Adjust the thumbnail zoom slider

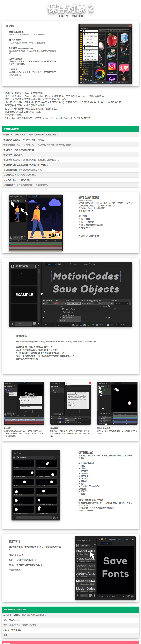[94, 83]
